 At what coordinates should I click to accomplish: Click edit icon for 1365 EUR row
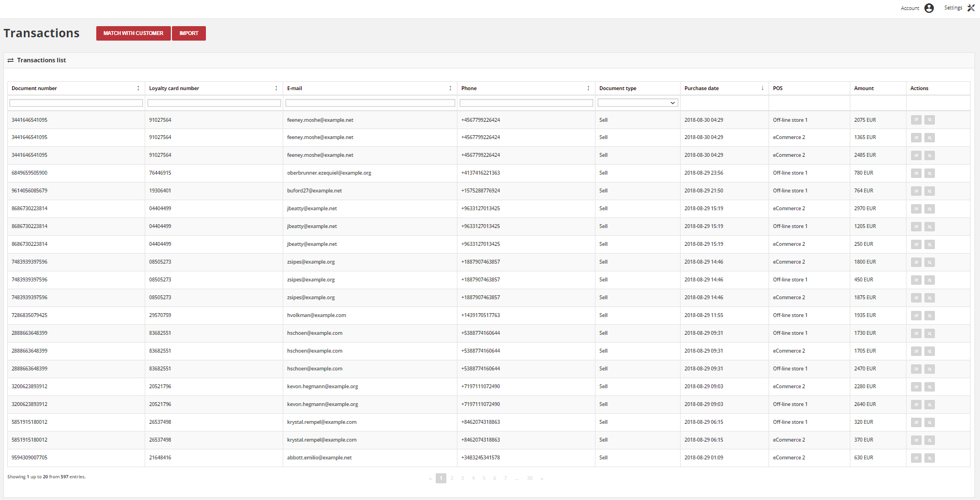pos(916,138)
